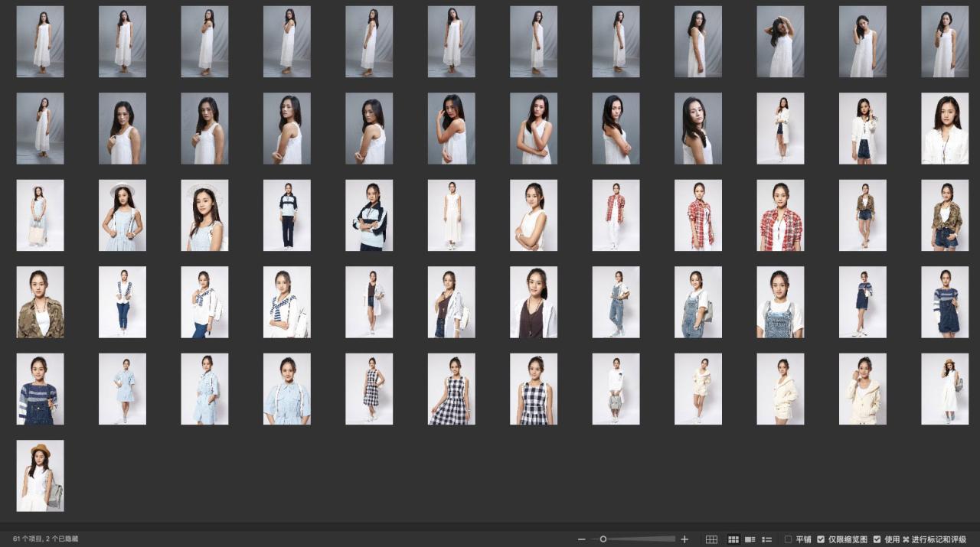Click the plus icon to enlarge thumbnails
Screen dimensions: 980x547
(x=684, y=539)
